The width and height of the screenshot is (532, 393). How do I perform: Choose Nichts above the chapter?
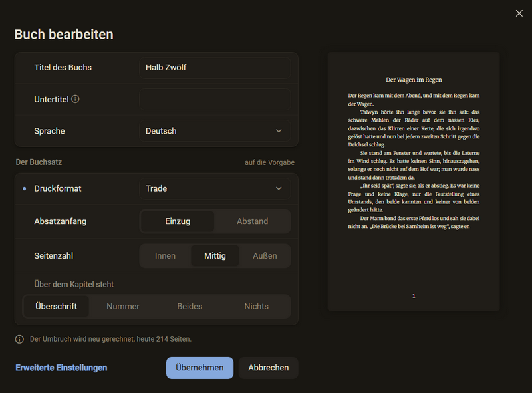coord(257,306)
